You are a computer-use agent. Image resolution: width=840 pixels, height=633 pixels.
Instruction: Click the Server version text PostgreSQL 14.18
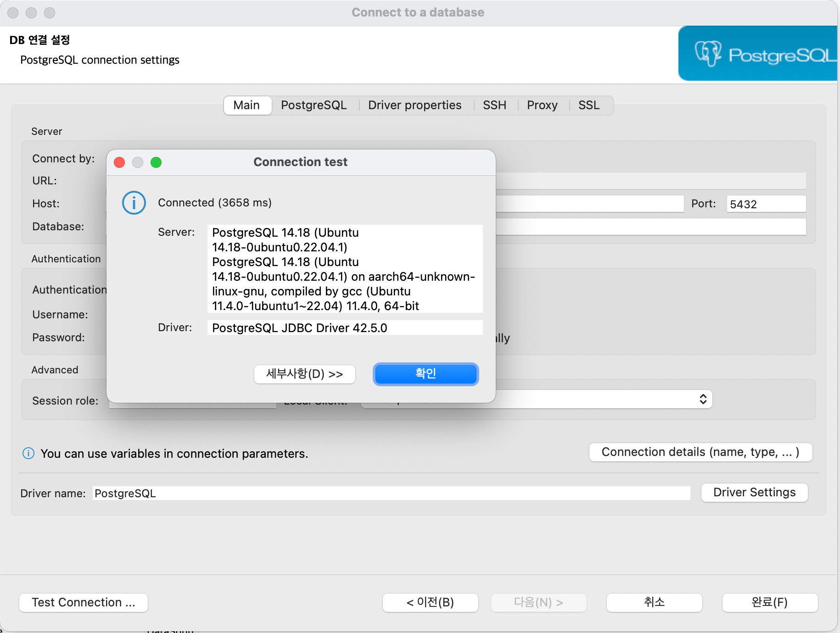coord(345,269)
